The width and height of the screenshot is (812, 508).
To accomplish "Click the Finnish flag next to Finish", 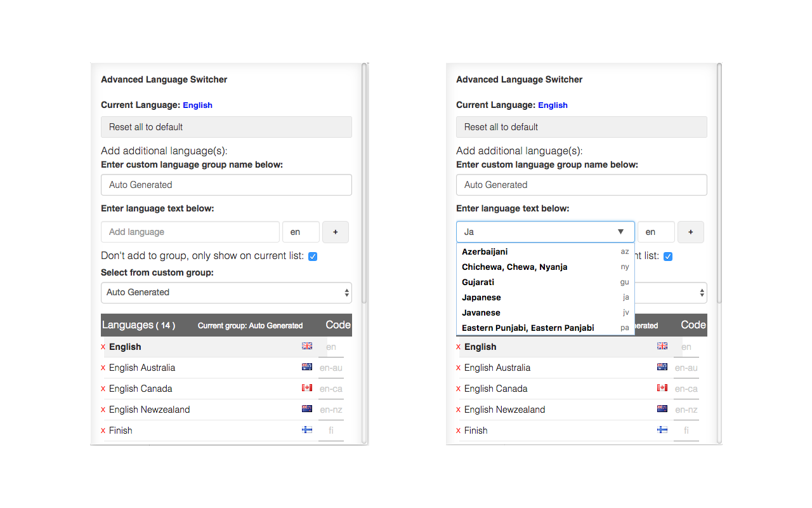I will pyautogui.click(x=307, y=429).
